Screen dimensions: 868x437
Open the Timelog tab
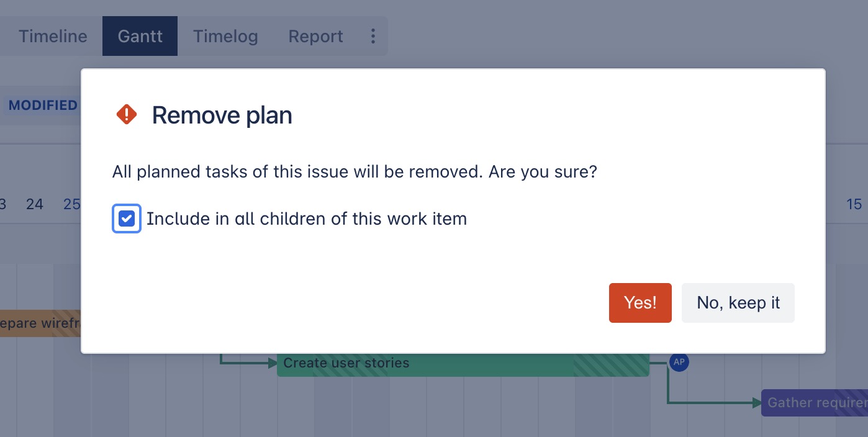click(225, 36)
